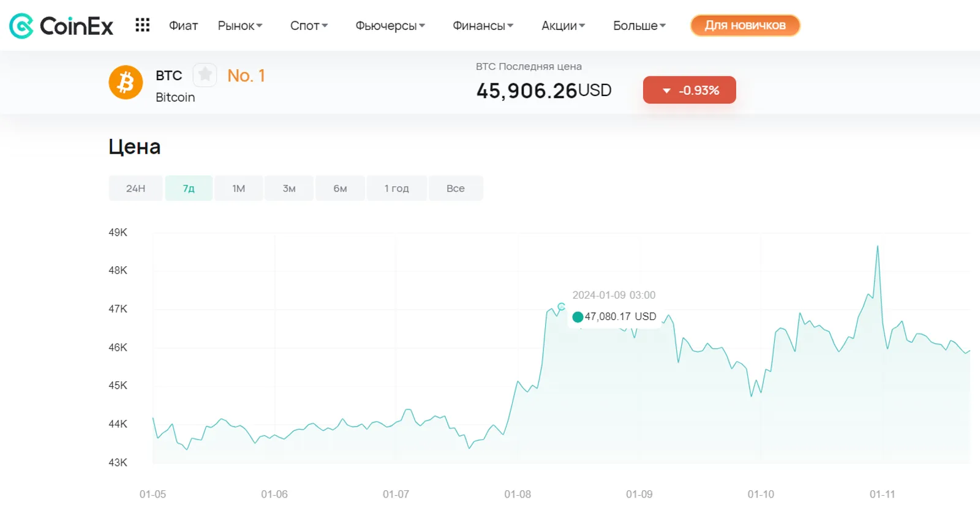Screen dimensions: 980x530
Task: Click the 01-08 date axis label
Action: 518,494
